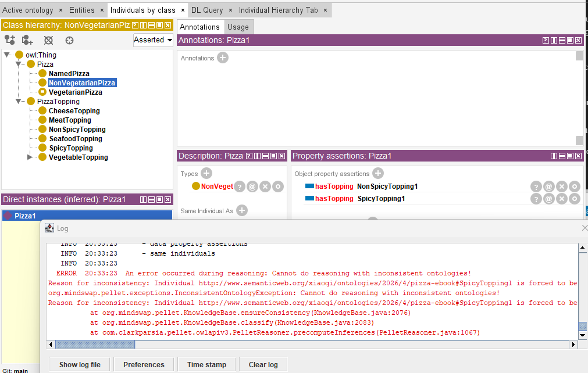This screenshot has width=588, height=373.
Task: Delete hasTopping SpicyTopping1 assertion
Action: coord(561,199)
